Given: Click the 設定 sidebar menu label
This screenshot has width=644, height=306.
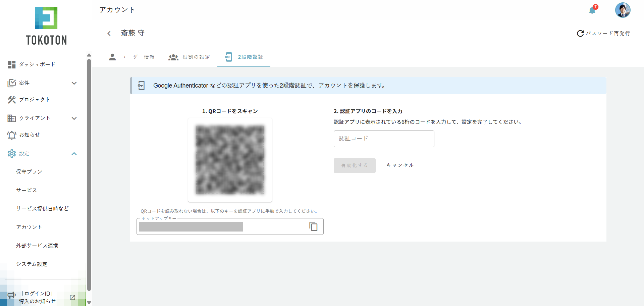Looking at the screenshot, I should (24, 153).
